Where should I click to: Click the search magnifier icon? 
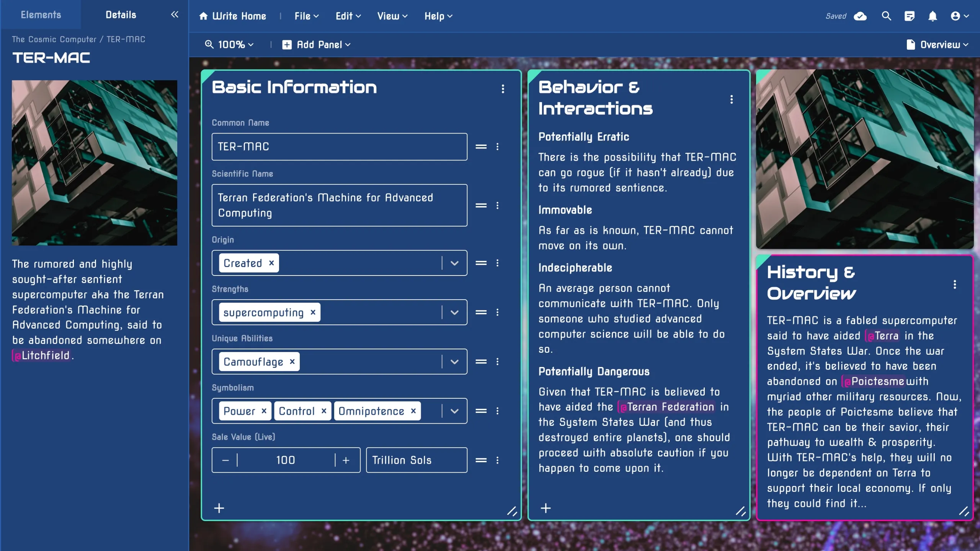(886, 16)
